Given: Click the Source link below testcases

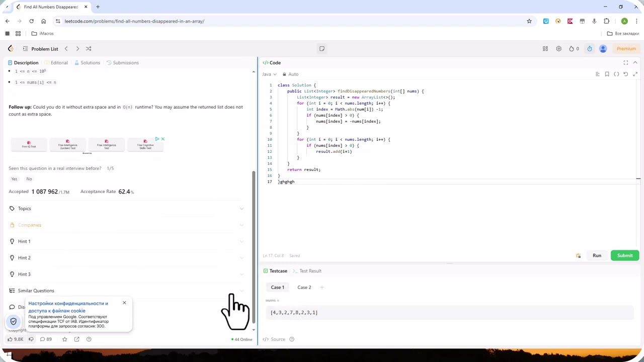Looking at the screenshot, I should click(x=275, y=339).
